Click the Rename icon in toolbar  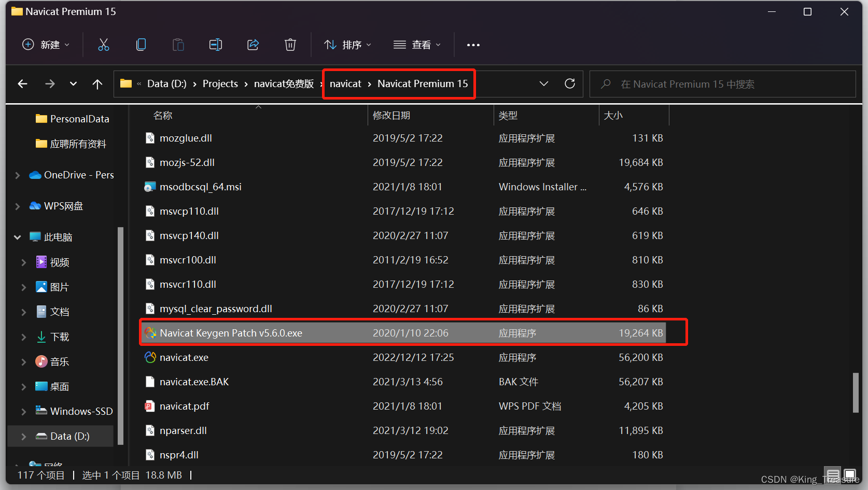[x=216, y=45]
